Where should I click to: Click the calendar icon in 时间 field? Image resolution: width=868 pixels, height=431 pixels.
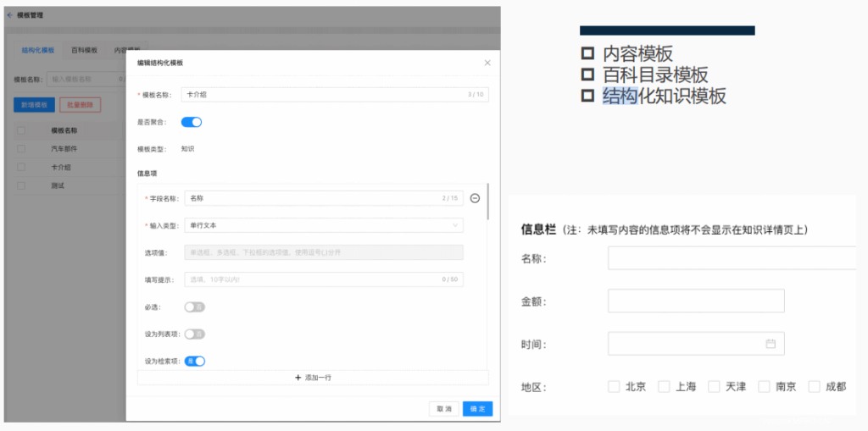(771, 344)
